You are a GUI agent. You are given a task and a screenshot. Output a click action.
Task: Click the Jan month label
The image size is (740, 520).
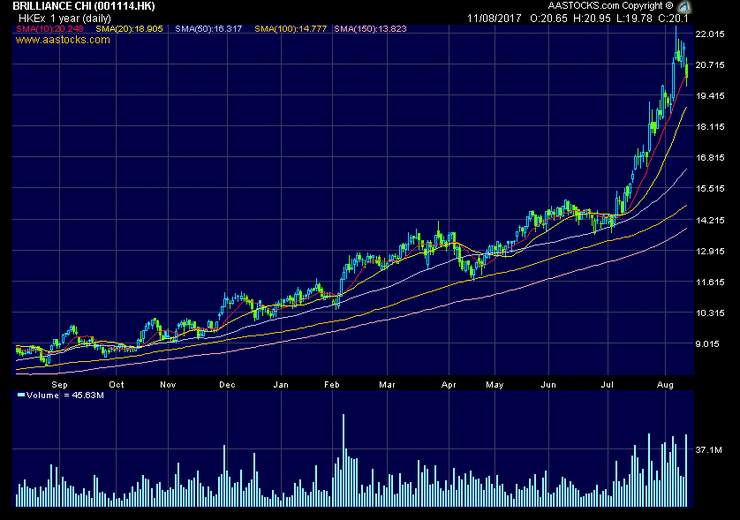tap(281, 385)
